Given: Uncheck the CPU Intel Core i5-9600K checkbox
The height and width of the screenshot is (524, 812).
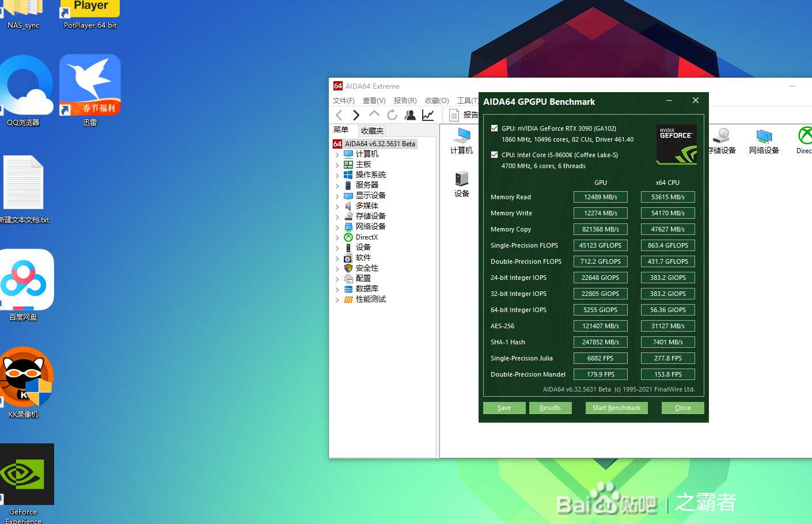Looking at the screenshot, I should (x=494, y=155).
